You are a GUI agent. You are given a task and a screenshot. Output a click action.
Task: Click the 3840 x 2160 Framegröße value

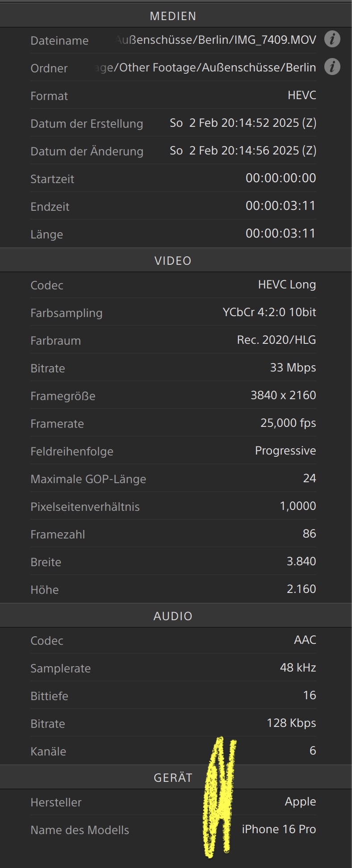[283, 395]
